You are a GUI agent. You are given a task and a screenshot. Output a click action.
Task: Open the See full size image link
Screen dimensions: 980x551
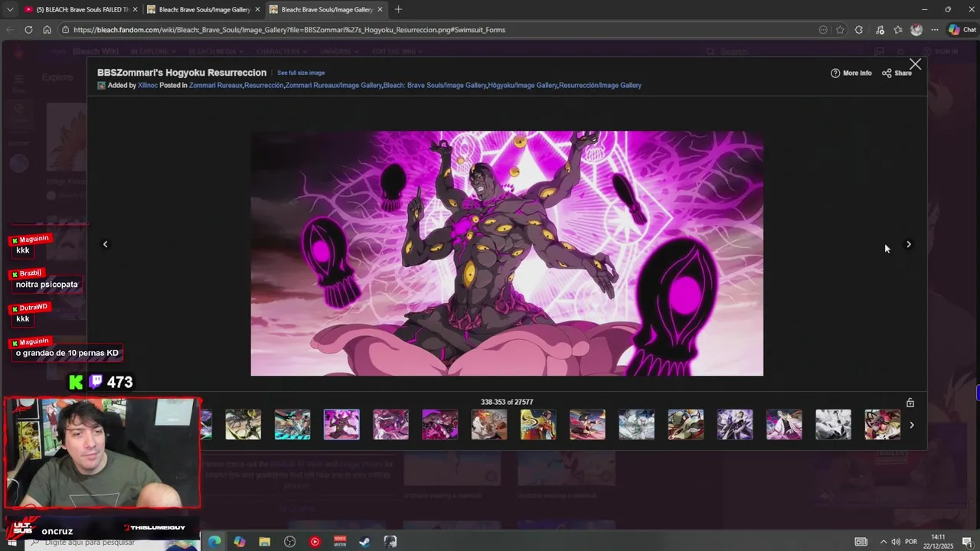(301, 73)
